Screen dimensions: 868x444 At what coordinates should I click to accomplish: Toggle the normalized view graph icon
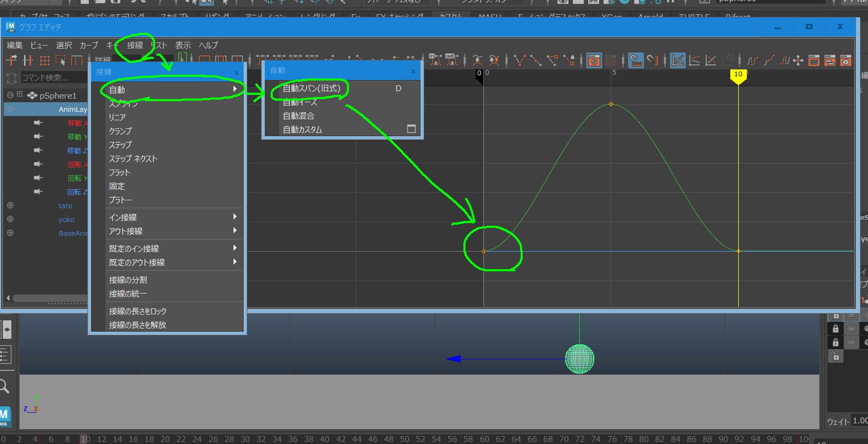(711, 60)
